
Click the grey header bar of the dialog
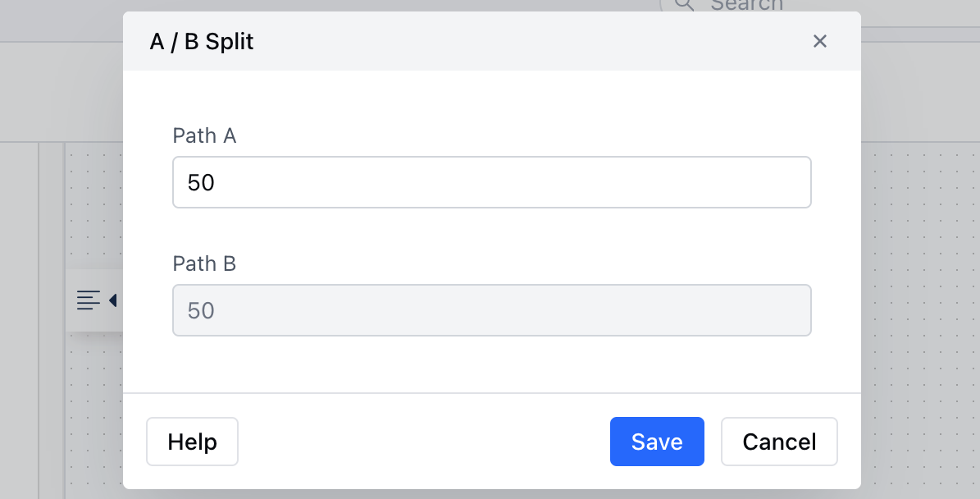(x=492, y=41)
